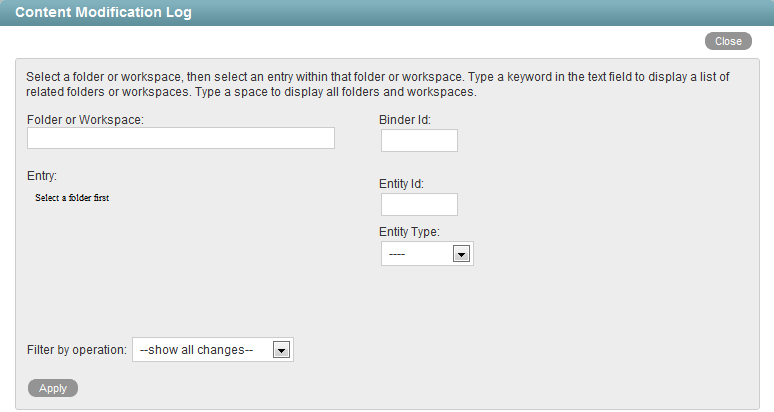The height and width of the screenshot is (412, 774).
Task: Select the Entity Id text field
Action: [419, 205]
